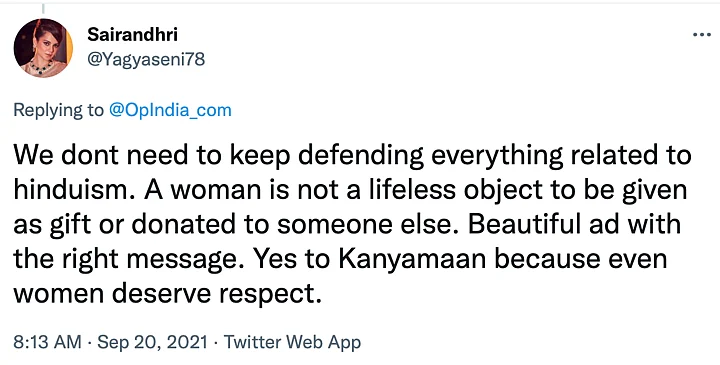Visit the @Yagyaseni78 handle
This screenshot has width=720, height=365.
tap(146, 59)
